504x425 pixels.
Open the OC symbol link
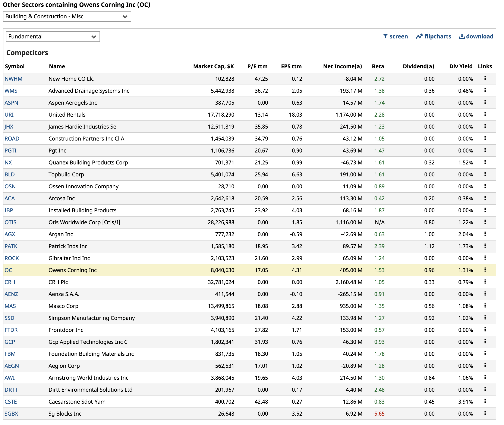coord(8,270)
